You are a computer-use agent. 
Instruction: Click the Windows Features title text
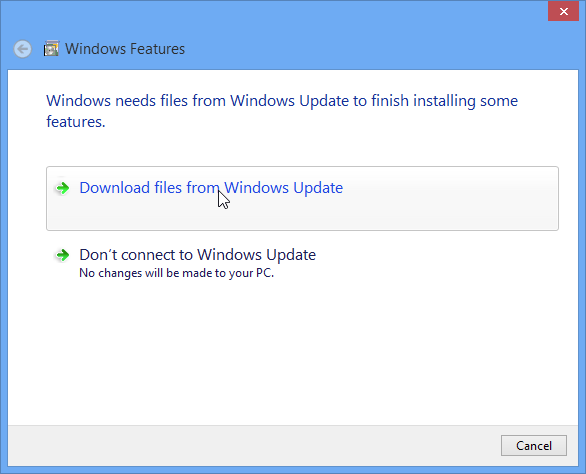pyautogui.click(x=125, y=49)
